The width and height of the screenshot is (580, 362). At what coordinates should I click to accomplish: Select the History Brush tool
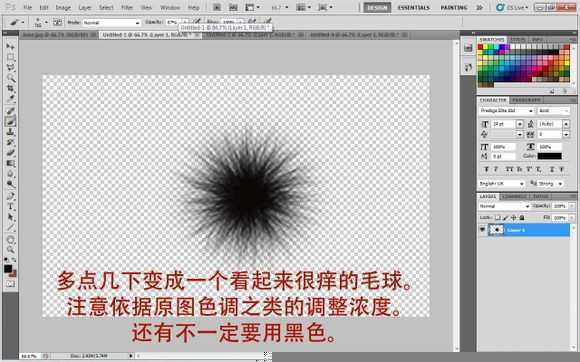tap(10, 142)
